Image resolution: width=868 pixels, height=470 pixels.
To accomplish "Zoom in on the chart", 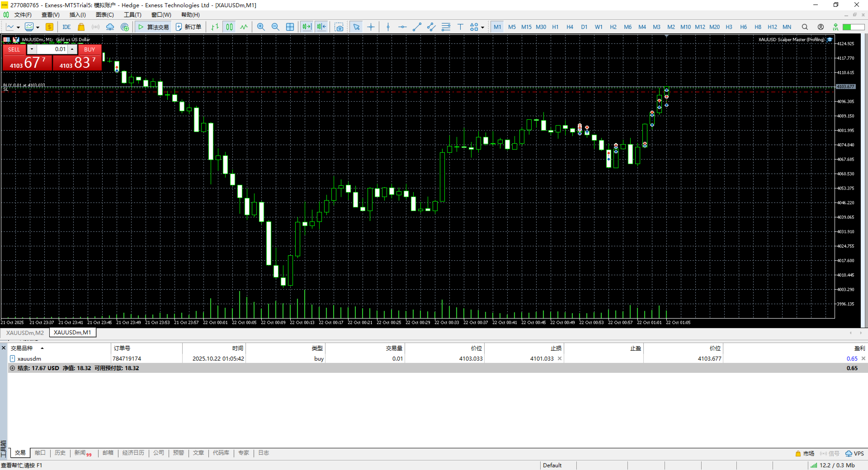I will point(261,27).
